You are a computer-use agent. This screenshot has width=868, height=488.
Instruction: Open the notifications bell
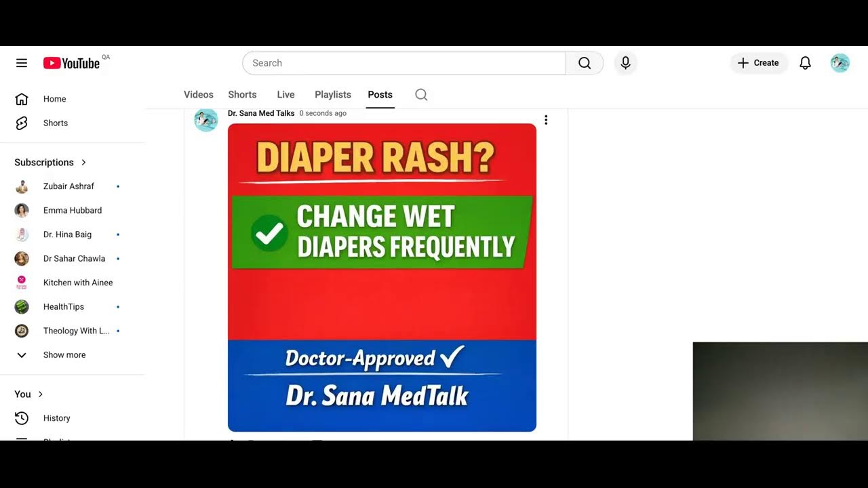point(805,63)
